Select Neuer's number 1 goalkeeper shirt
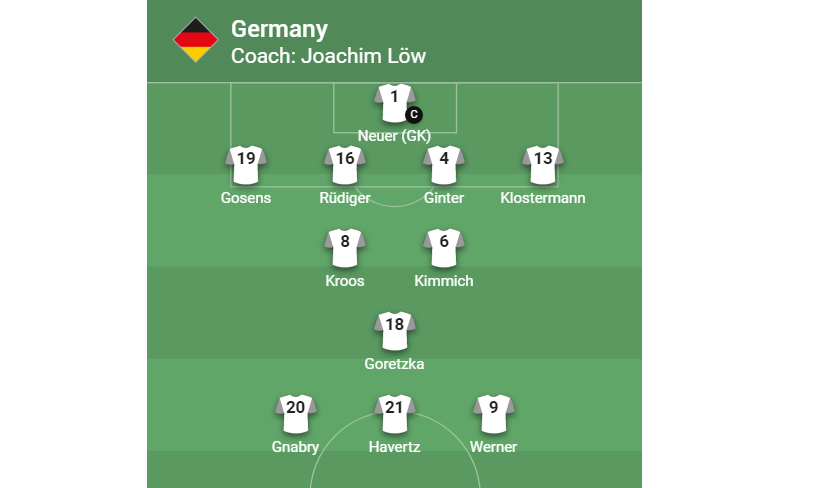Screen dimensions: 839x488 [x=393, y=101]
